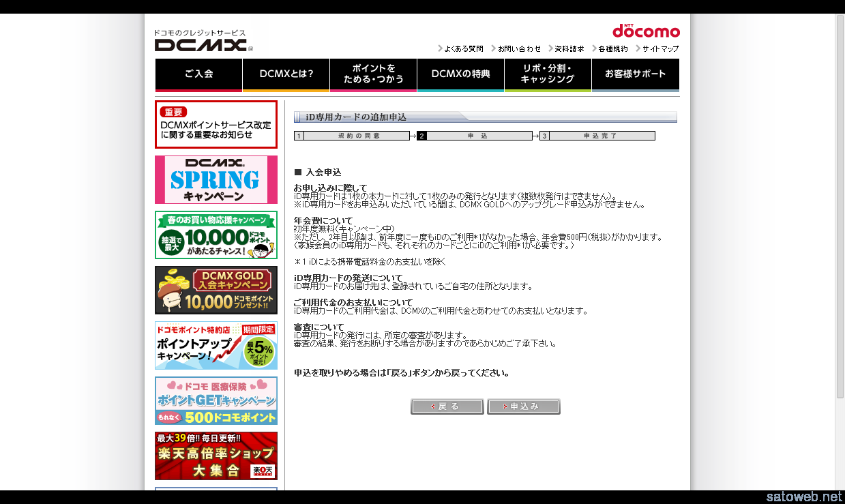Image resolution: width=845 pixels, height=504 pixels.
Task: Select the ご入会 navigation tab
Action: (x=198, y=74)
